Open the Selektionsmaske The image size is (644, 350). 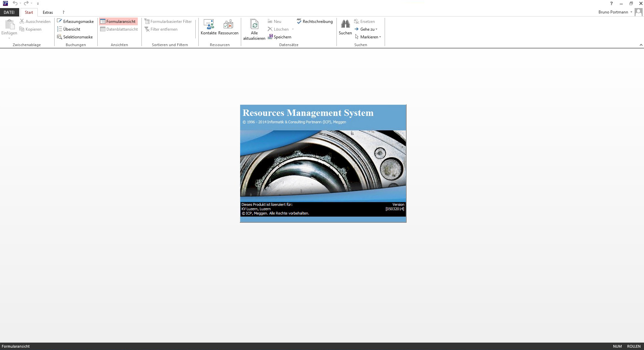75,37
